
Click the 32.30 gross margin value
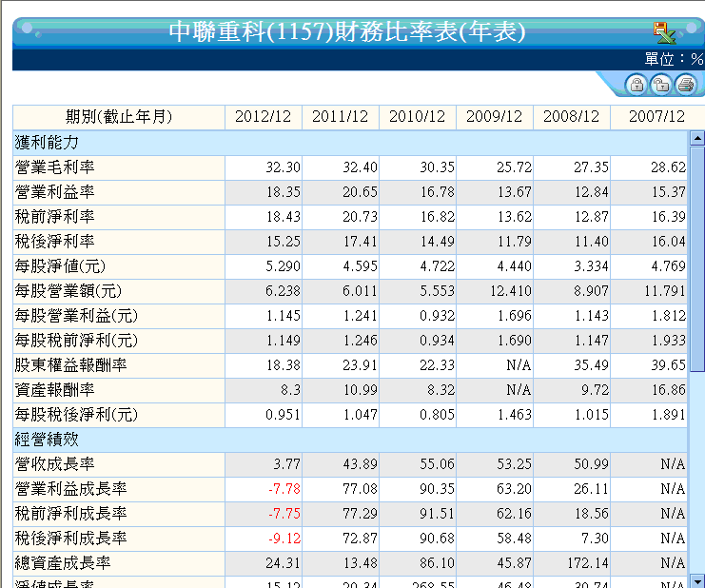point(284,167)
